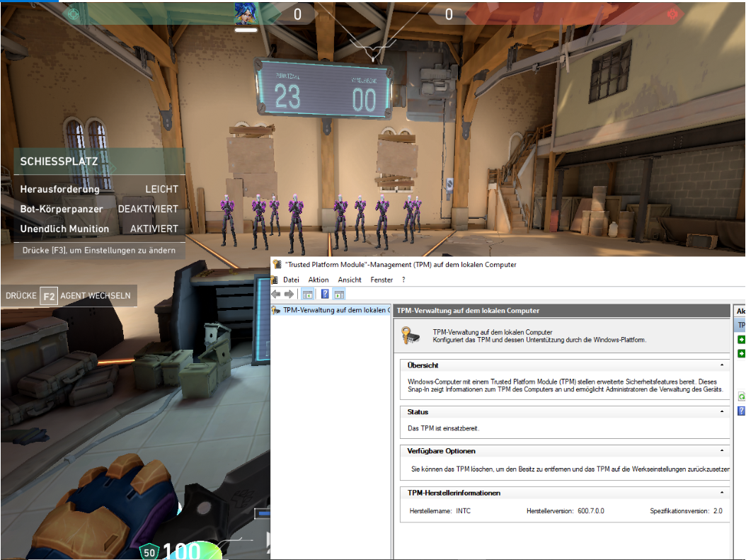Open the Fenster menu
Viewport: 746px width, 560px height.
tap(381, 280)
